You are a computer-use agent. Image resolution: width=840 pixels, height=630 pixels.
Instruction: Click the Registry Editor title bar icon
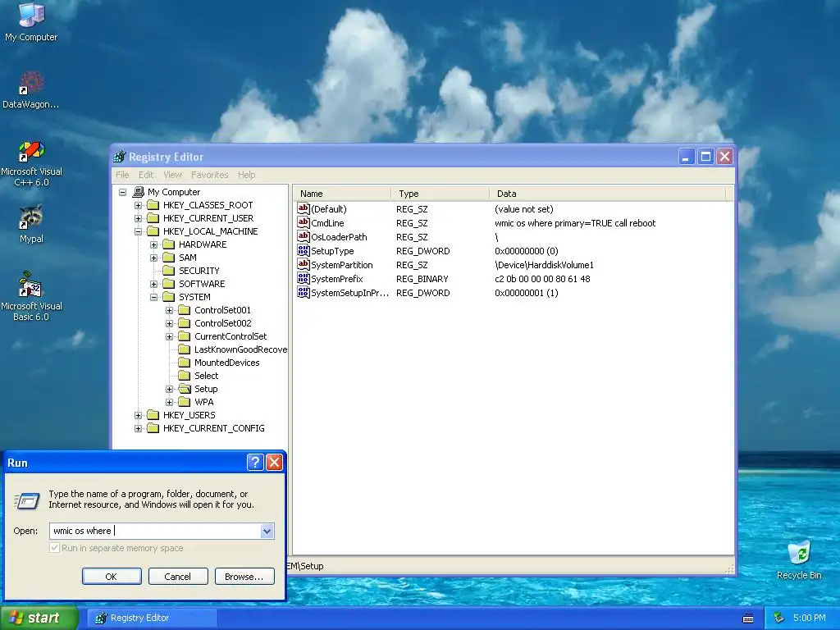(x=120, y=157)
